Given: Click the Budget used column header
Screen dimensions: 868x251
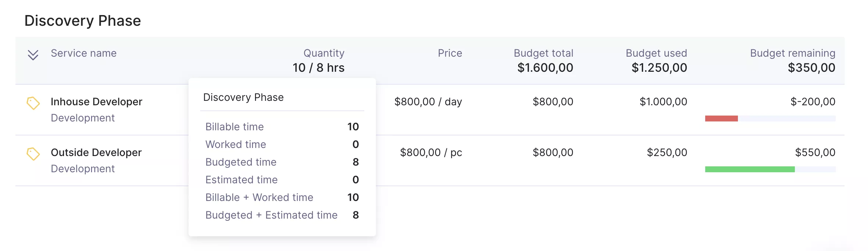Looking at the screenshot, I should pyautogui.click(x=656, y=53).
